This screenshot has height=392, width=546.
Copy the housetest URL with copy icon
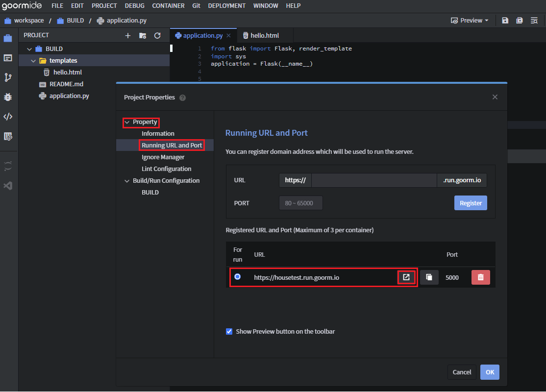pos(429,277)
